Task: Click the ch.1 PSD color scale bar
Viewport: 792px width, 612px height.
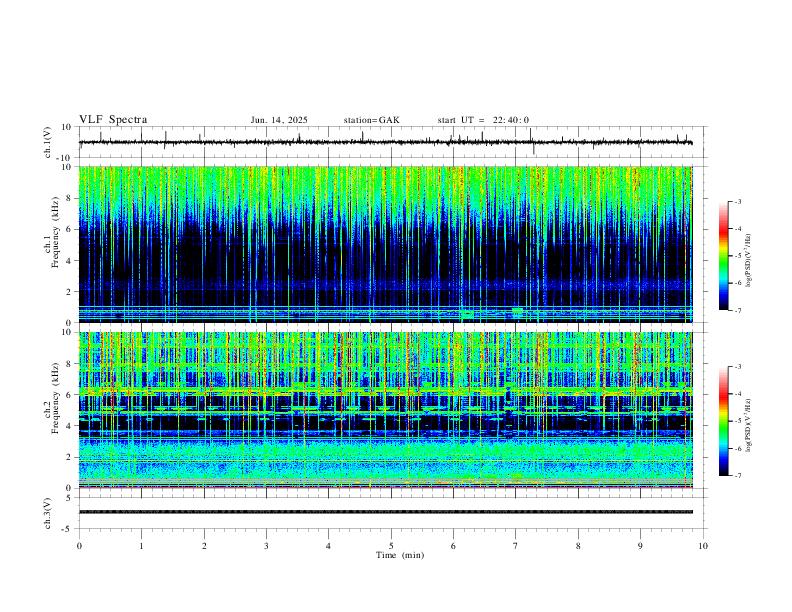Action: click(x=723, y=256)
